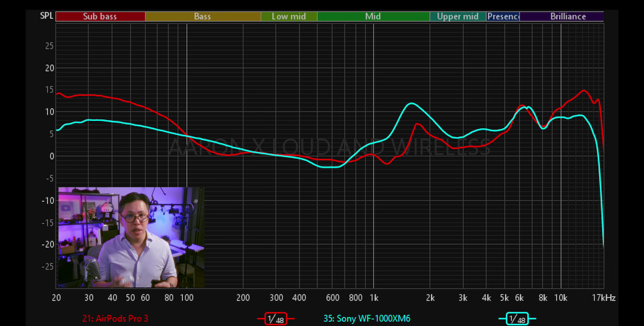Image resolution: width=644 pixels, height=326 pixels.
Task: Click the Low mid frequency band
Action: coord(289,16)
